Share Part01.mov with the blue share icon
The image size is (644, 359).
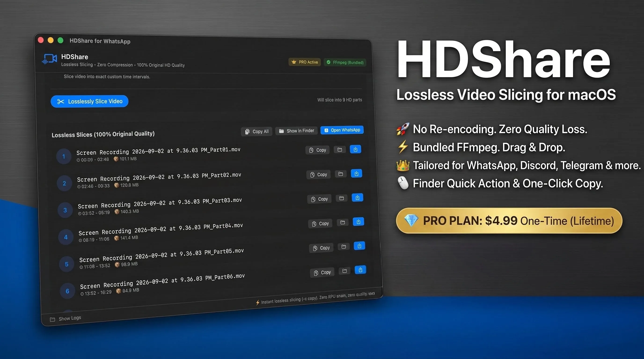coord(355,149)
